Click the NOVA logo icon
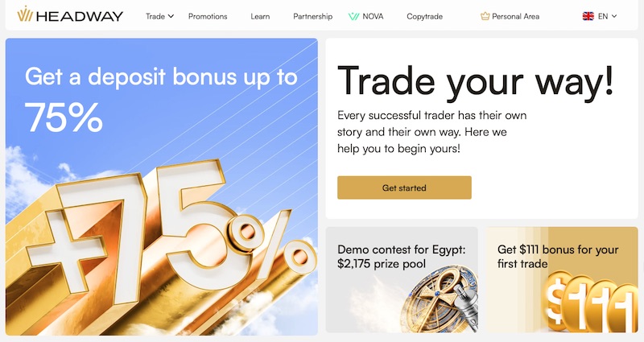644x342 pixels. [x=353, y=16]
